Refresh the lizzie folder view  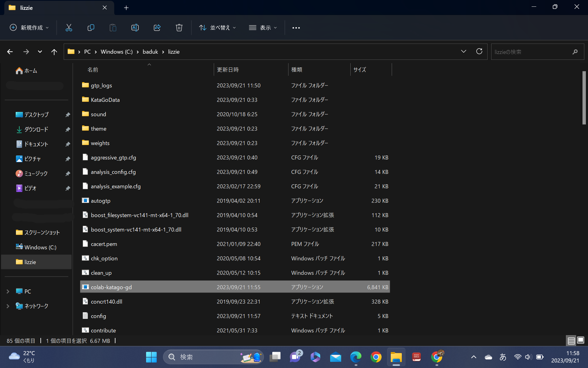coord(479,51)
